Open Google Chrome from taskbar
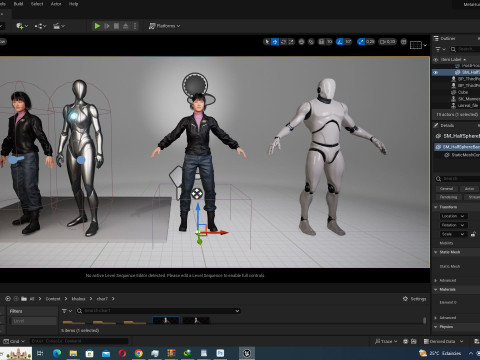The image size is (480, 360). pyautogui.click(x=139, y=353)
